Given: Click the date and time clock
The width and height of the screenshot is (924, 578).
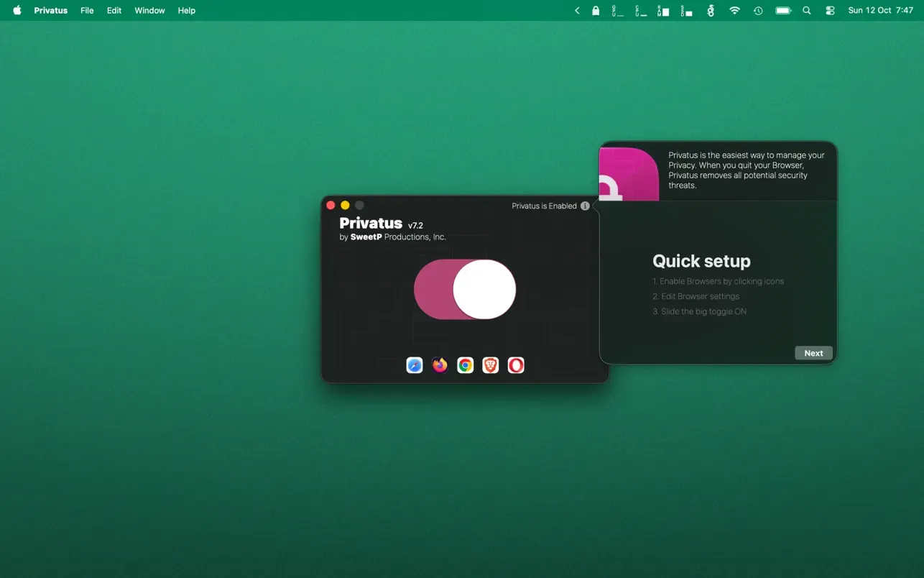Looking at the screenshot, I should [x=880, y=11].
